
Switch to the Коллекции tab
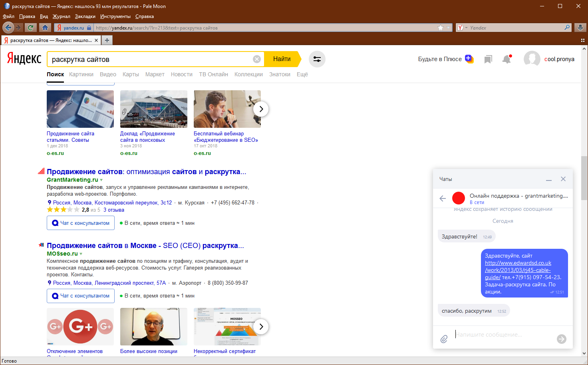[248, 74]
